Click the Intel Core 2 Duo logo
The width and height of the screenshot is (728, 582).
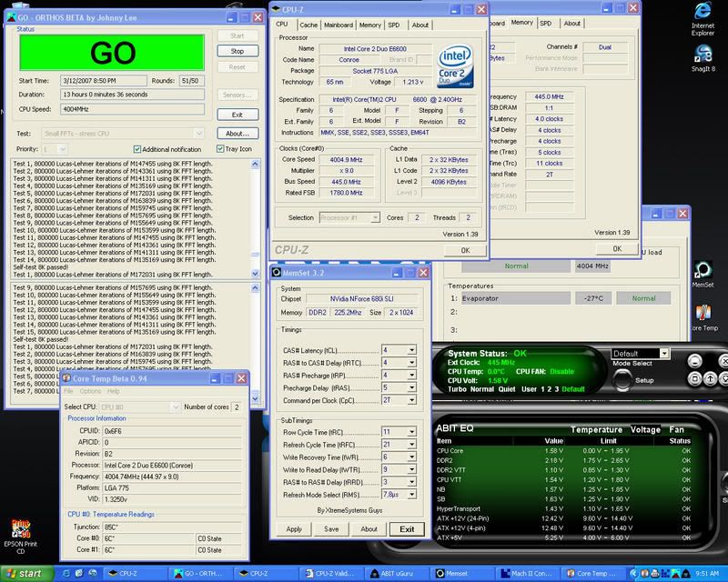455,65
